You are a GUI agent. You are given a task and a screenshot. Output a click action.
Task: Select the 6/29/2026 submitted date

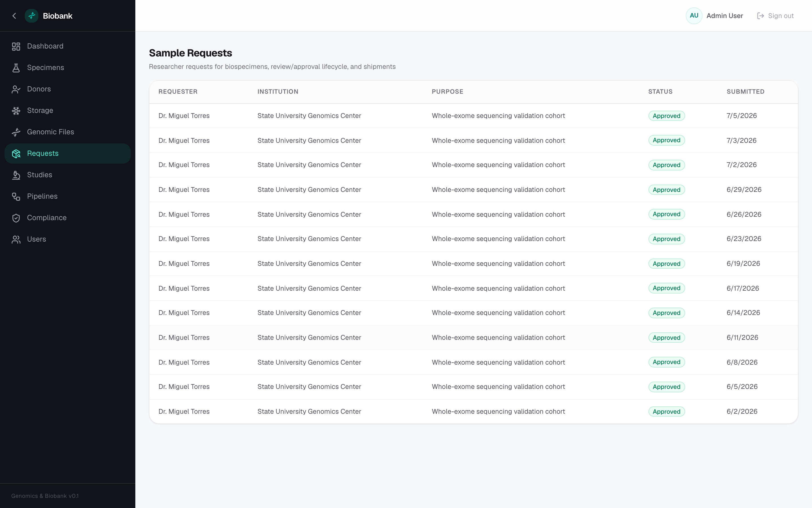(744, 190)
